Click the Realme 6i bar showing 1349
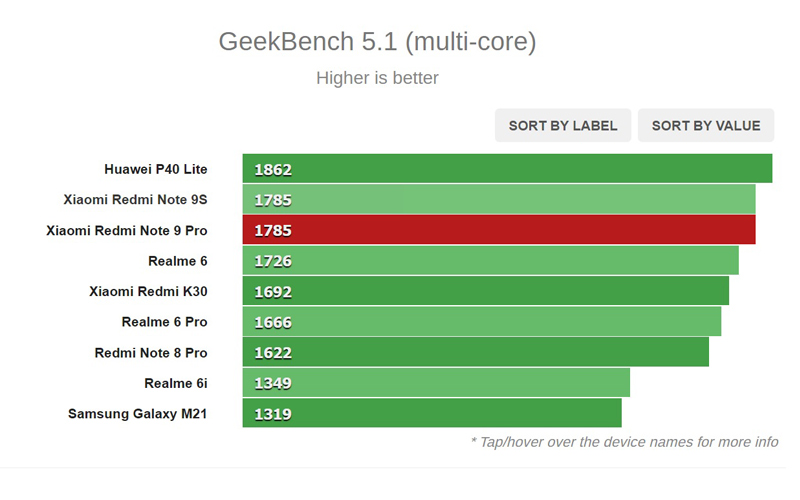This screenshot has width=800, height=500. click(x=436, y=383)
